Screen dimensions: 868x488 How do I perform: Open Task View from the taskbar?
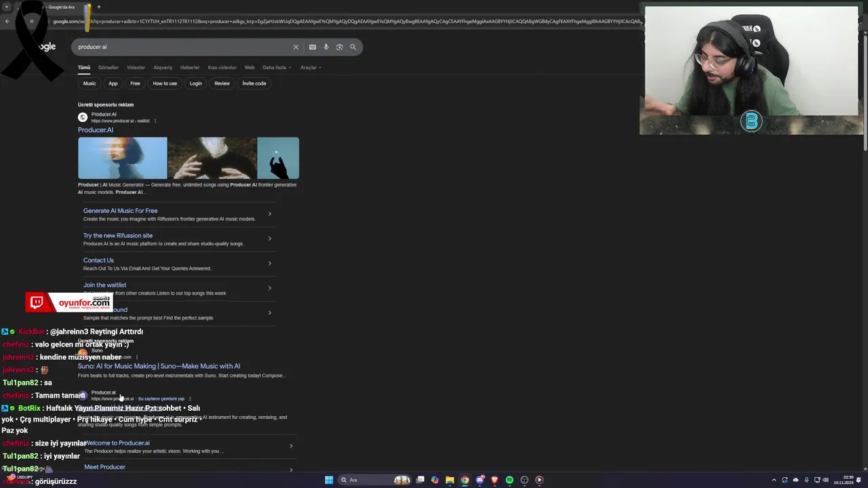pyautogui.click(x=420, y=480)
